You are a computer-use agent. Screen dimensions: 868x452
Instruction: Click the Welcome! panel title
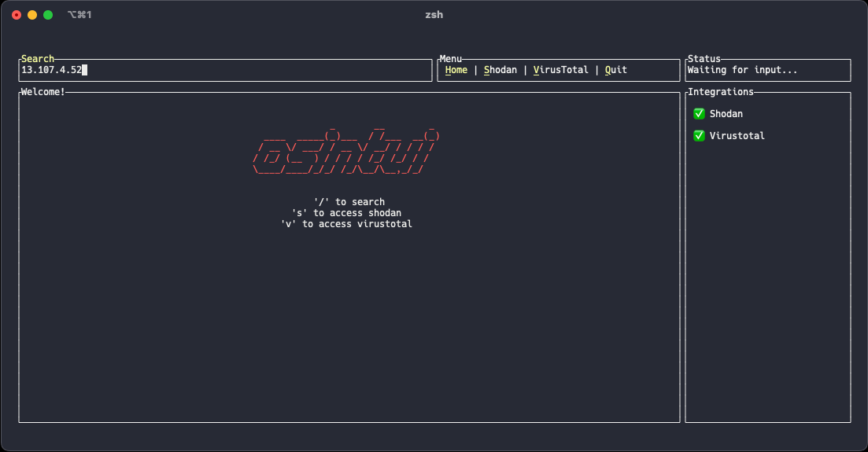click(x=42, y=92)
